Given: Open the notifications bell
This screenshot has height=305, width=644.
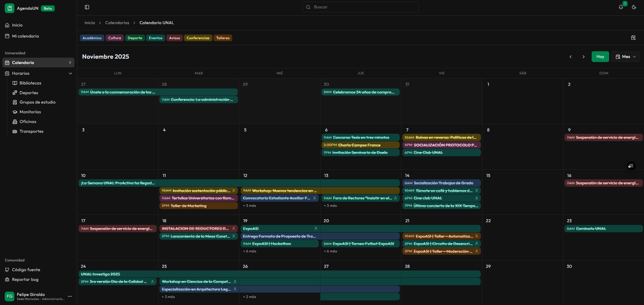Looking at the screenshot, I should pos(621,7).
